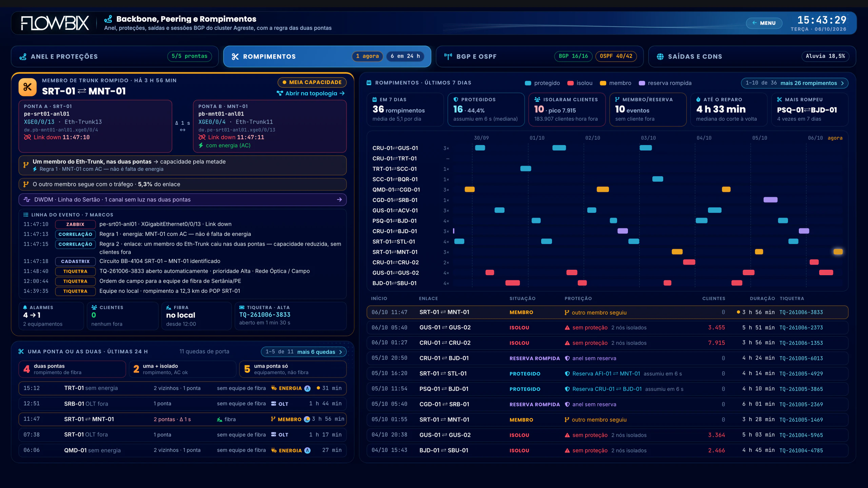Click the list icon by Linha do Evento
This screenshot has width=868, height=488.
point(26,215)
